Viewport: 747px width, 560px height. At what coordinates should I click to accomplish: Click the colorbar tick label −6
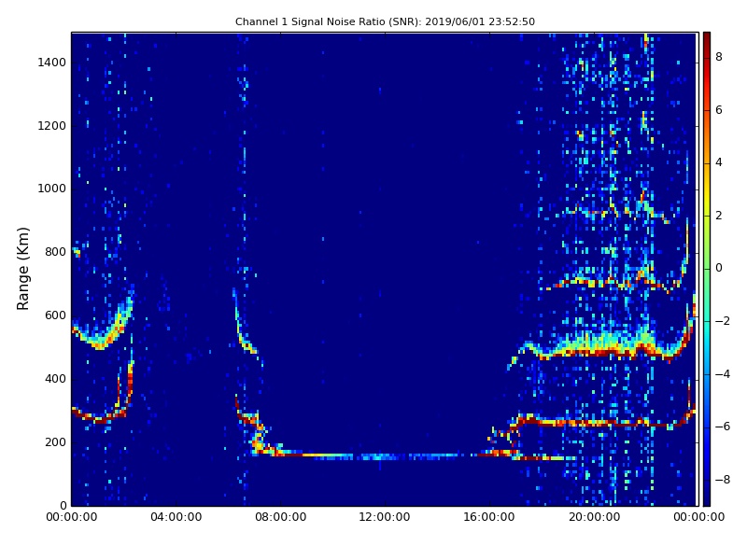coord(723,427)
